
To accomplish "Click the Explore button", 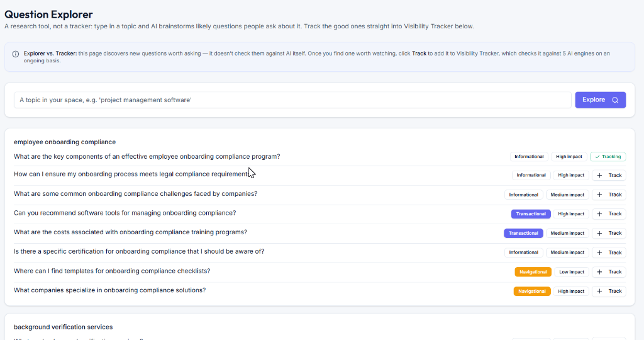I will click(600, 100).
